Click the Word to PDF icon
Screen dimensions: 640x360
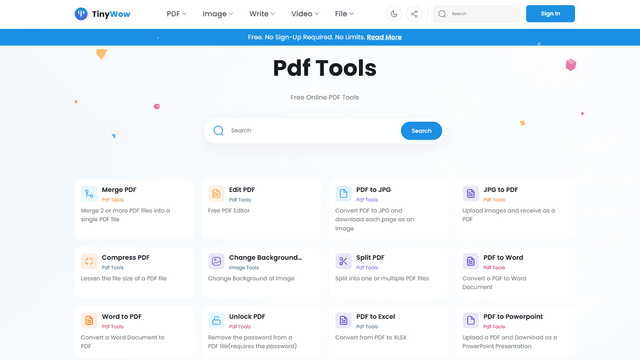[89, 320]
